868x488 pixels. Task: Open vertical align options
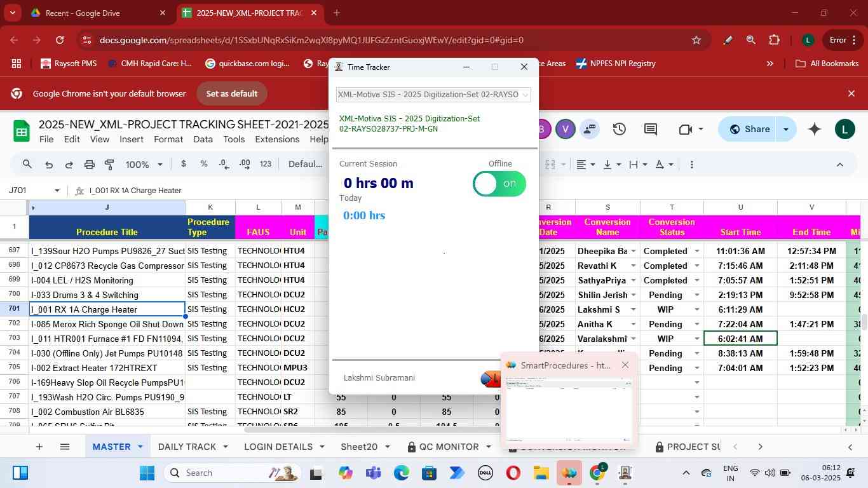point(612,165)
